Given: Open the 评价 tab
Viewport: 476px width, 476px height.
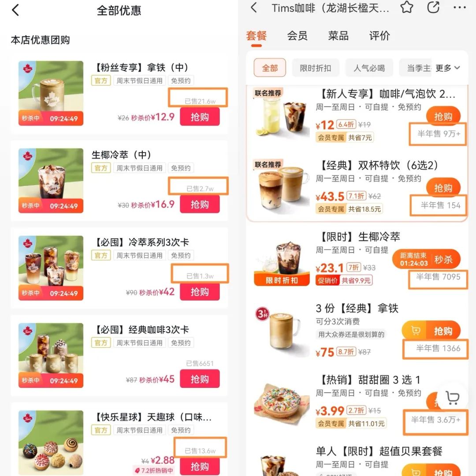Looking at the screenshot, I should (x=379, y=36).
